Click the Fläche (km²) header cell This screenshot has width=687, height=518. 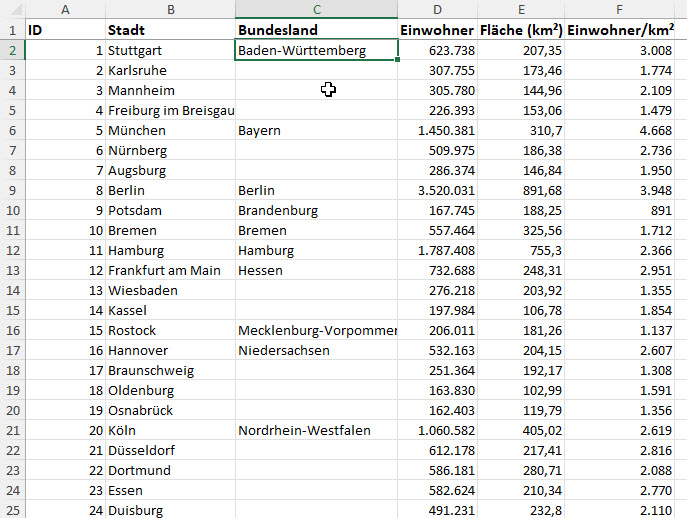pyautogui.click(x=521, y=30)
